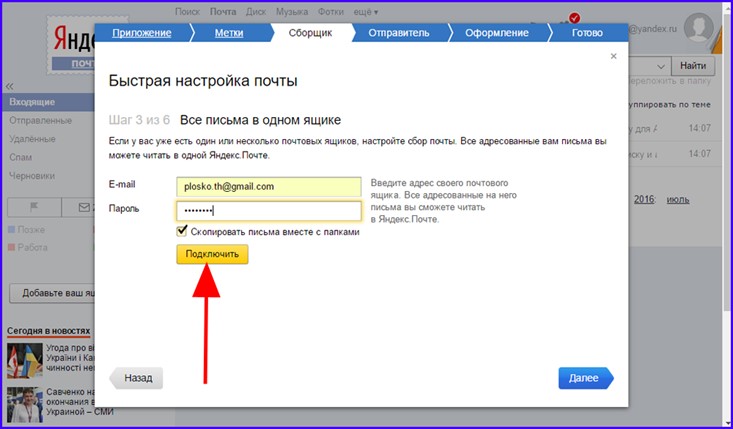Go back with the 'Назад' button
The height and width of the screenshot is (429, 733).
coord(137,378)
